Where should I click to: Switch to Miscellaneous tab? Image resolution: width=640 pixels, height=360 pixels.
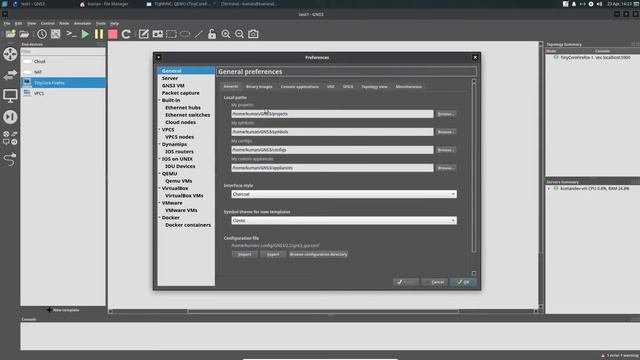(x=409, y=87)
